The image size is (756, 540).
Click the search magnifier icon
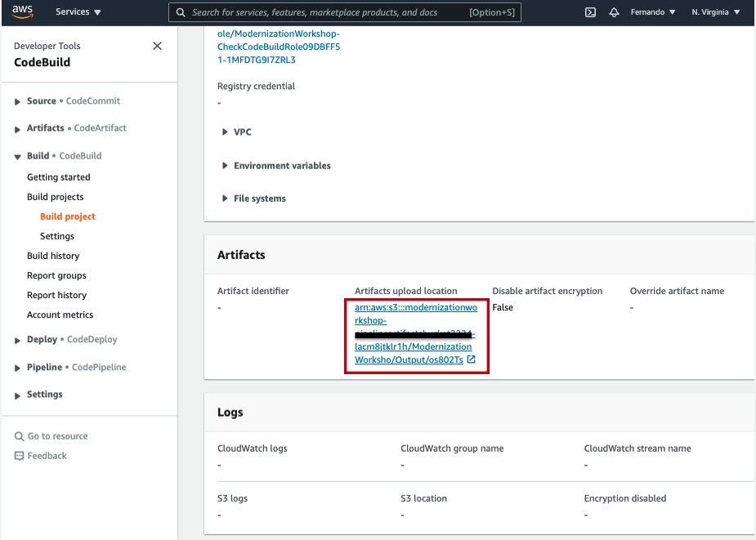(x=181, y=12)
